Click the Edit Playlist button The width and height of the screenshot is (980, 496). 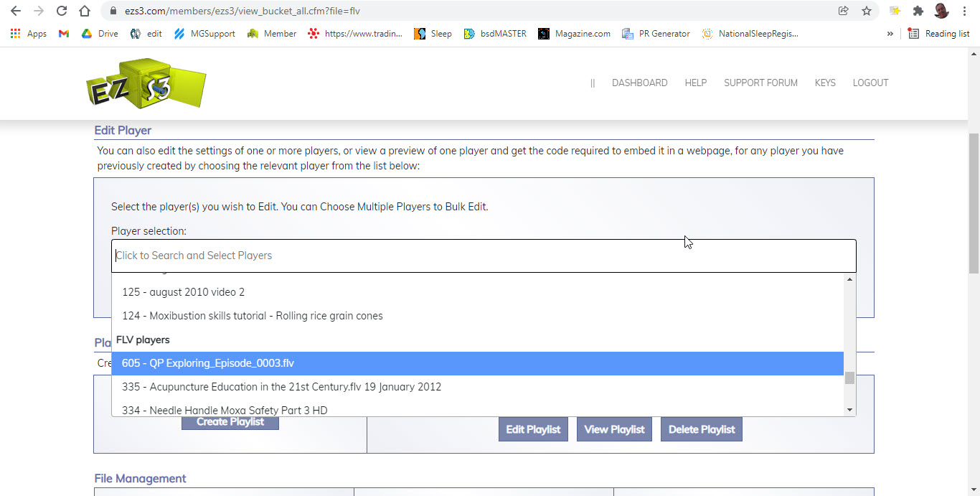click(x=533, y=429)
